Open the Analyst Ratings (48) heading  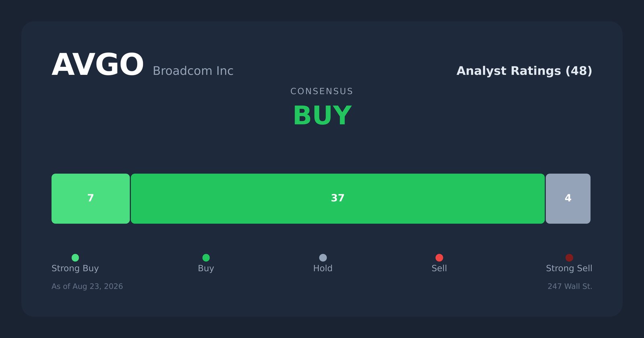[x=524, y=71]
